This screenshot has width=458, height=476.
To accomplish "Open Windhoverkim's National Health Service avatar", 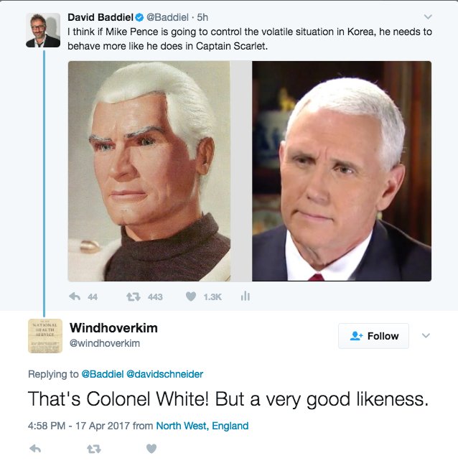I will [x=45, y=336].
